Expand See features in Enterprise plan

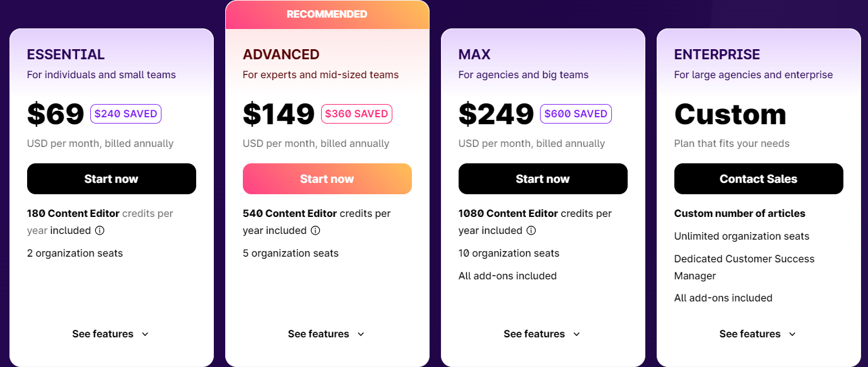tap(758, 334)
